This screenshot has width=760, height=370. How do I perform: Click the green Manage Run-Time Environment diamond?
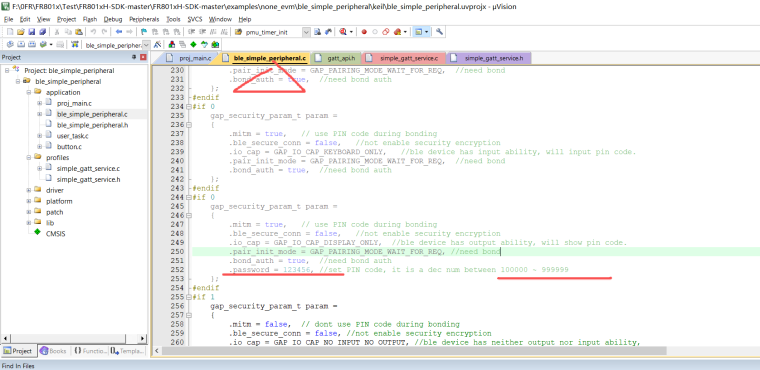pos(193,45)
